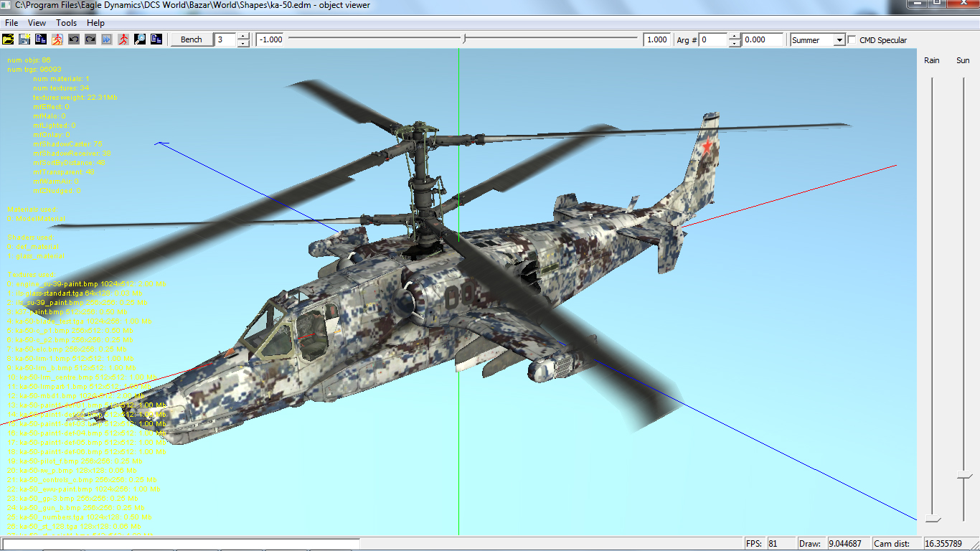Click the open folder icon in toolbar
Image resolution: width=980 pixels, height=551 pixels.
point(9,39)
